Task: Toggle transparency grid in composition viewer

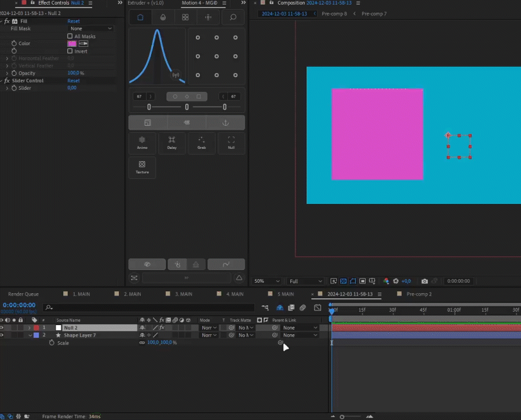Action: tap(343, 281)
